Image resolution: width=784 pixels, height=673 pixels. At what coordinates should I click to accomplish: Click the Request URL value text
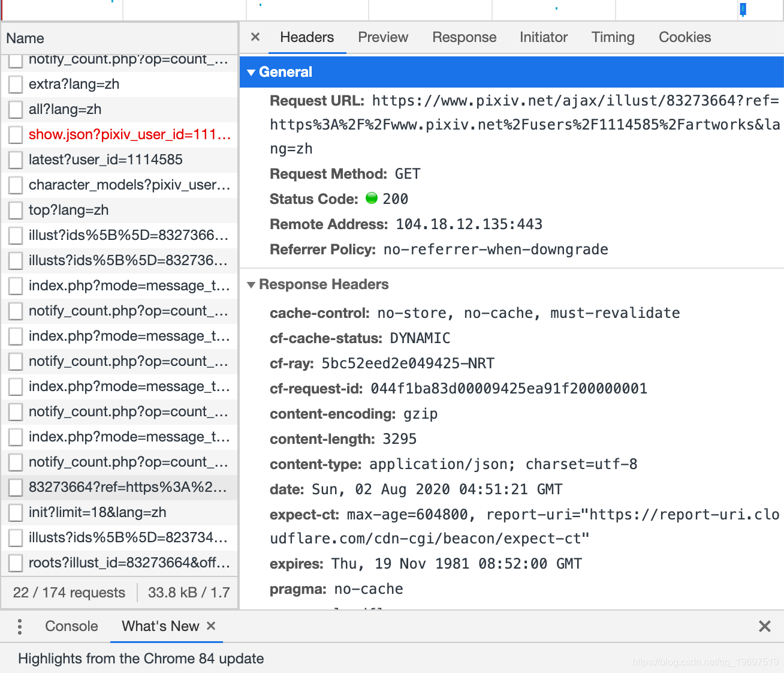[x=524, y=125]
